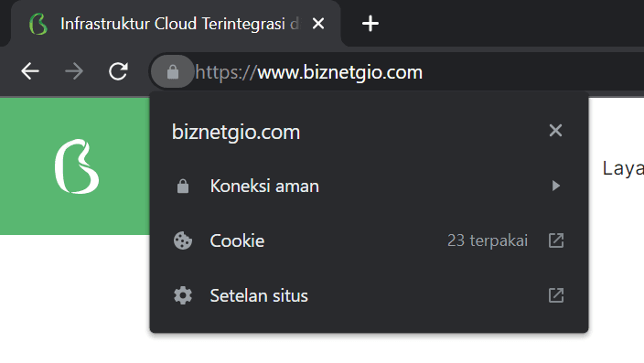Viewport: 644px width, 363px height.
Task: Click the address bar URL text
Action: [309, 72]
